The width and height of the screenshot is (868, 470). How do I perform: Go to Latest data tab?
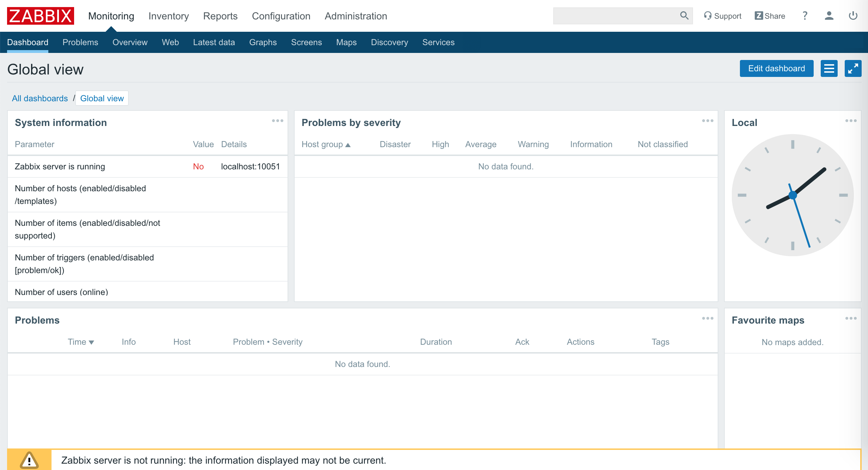[x=214, y=42]
